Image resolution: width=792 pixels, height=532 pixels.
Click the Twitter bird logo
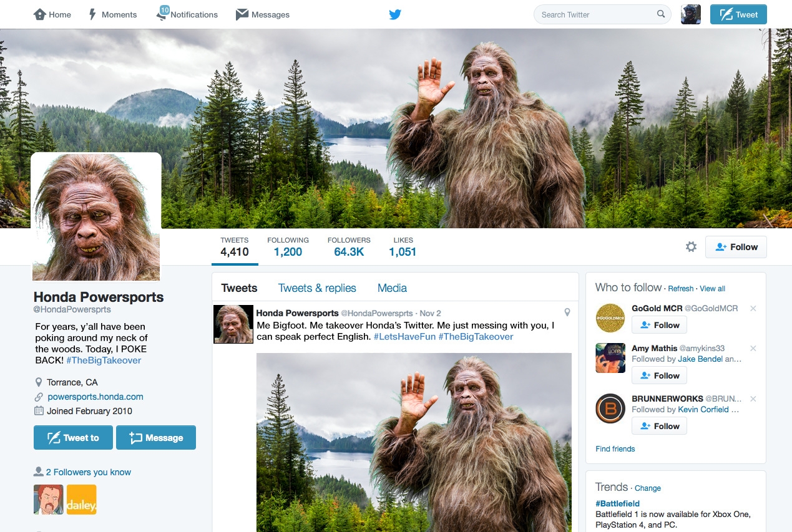pyautogui.click(x=395, y=14)
